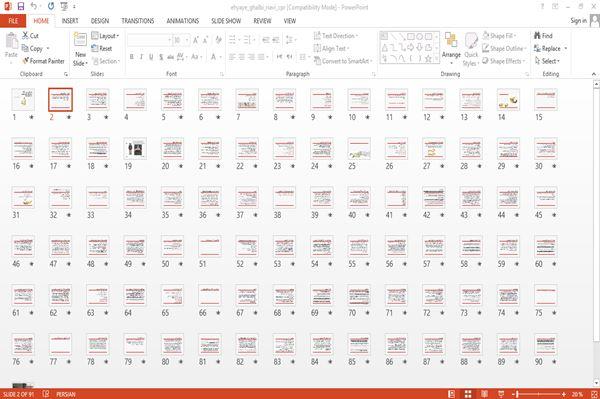This screenshot has height=399, width=600.
Task: Switch to the VIEW tab
Action: pyautogui.click(x=290, y=21)
